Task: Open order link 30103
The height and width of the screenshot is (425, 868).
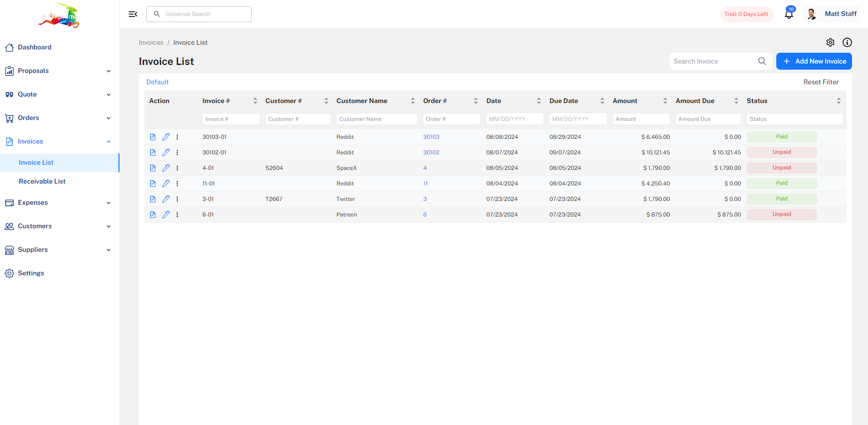Action: pyautogui.click(x=431, y=137)
